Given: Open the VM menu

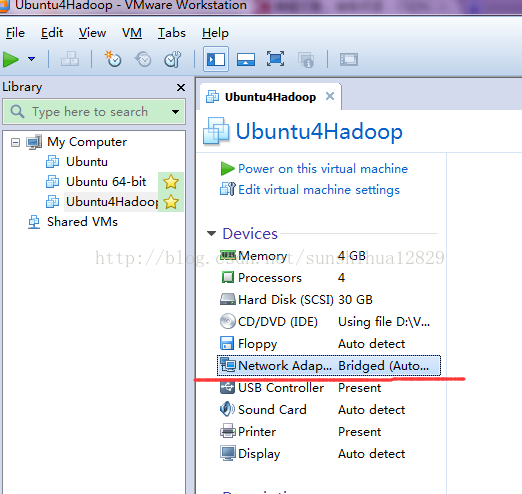Looking at the screenshot, I should click(x=132, y=33).
